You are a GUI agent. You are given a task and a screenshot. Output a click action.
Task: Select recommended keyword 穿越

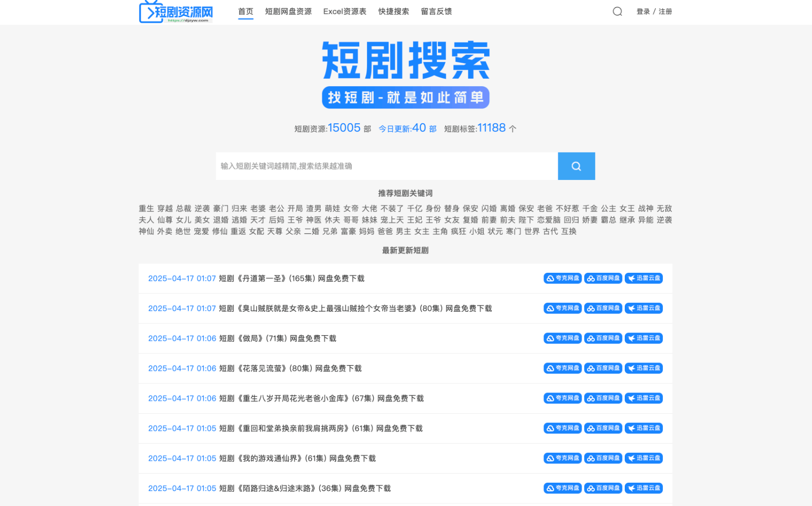click(x=165, y=208)
